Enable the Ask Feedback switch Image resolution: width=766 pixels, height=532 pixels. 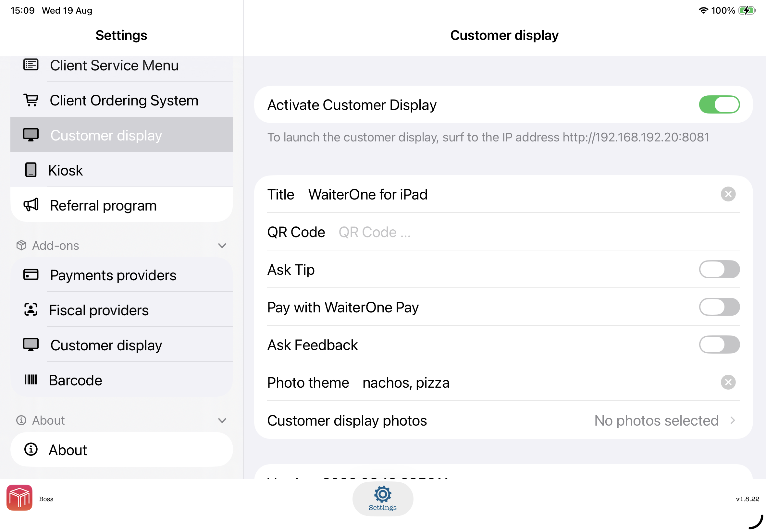pyautogui.click(x=719, y=345)
